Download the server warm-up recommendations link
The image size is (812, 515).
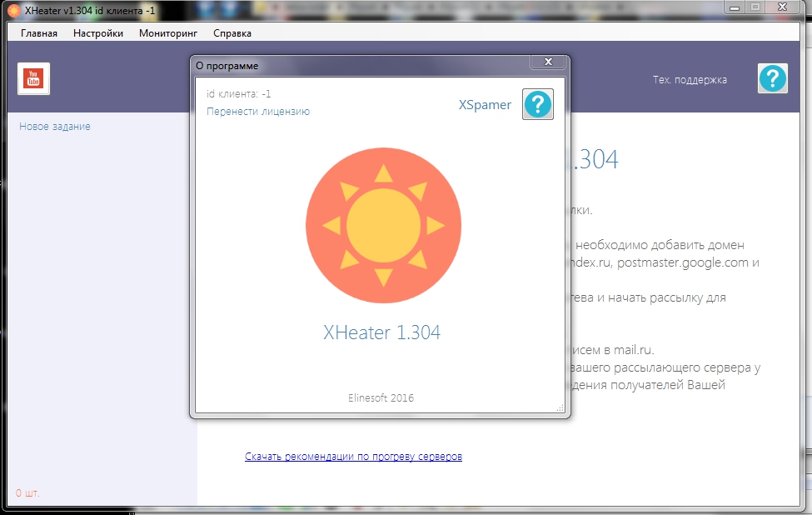[x=353, y=457]
